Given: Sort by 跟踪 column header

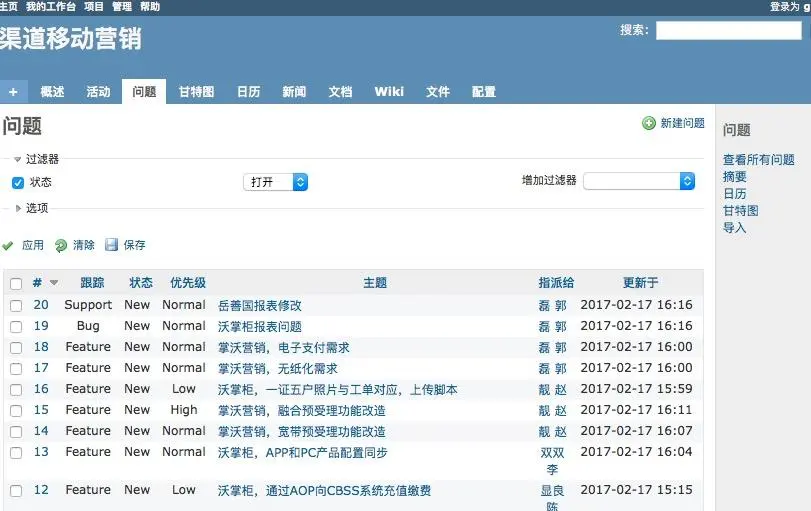Looking at the screenshot, I should coord(93,283).
